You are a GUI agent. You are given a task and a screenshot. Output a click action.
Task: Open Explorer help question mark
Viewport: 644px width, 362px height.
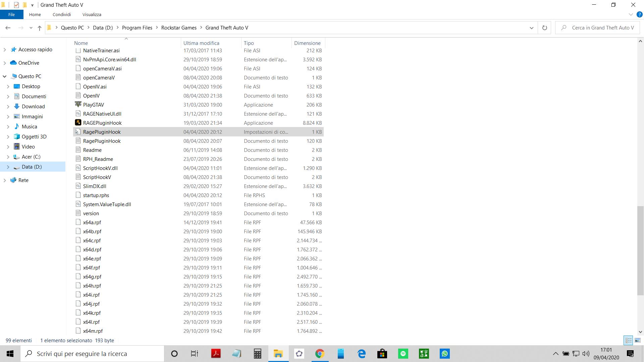[639, 14]
